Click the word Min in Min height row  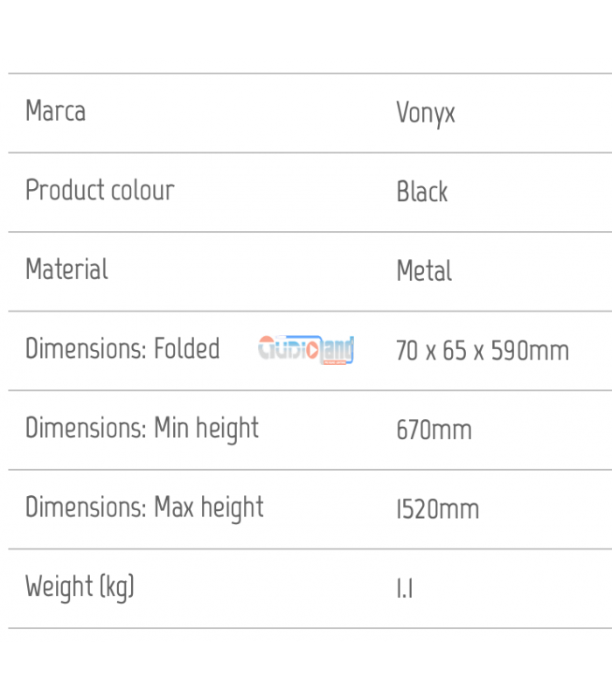click(x=171, y=428)
